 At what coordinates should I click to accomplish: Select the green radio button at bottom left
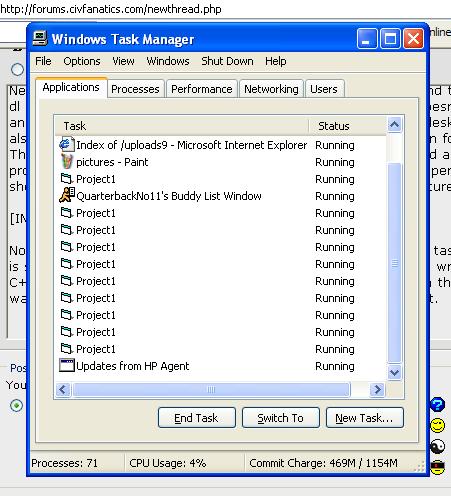click(16, 406)
